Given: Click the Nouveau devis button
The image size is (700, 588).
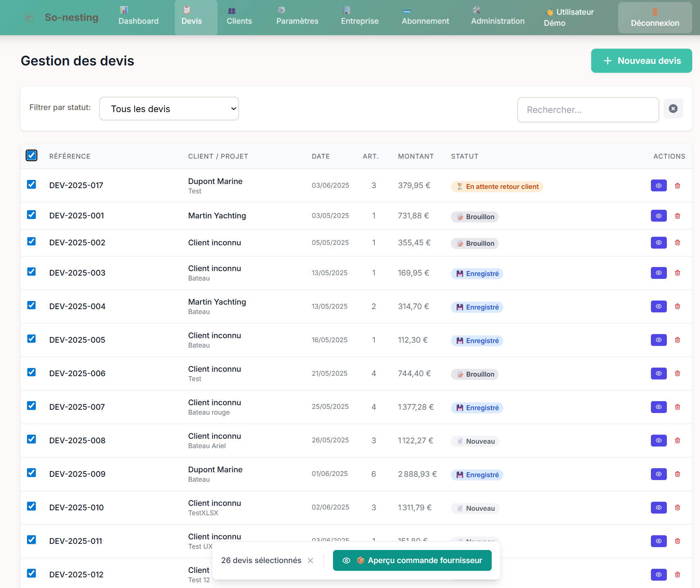Looking at the screenshot, I should point(641,61).
